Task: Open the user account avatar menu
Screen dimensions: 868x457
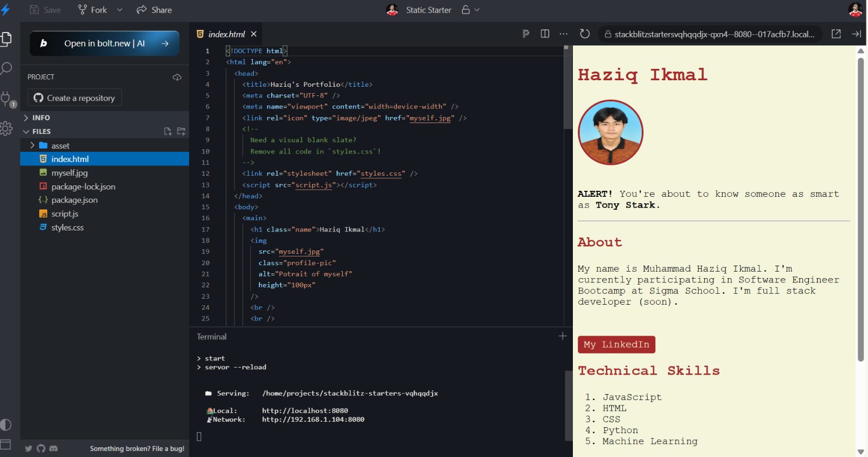Action: tap(856, 10)
